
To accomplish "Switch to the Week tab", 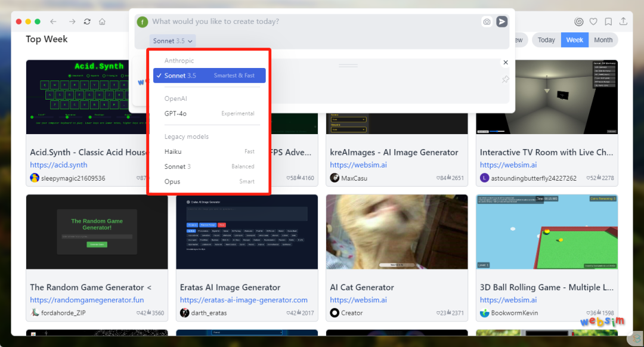I will pos(575,40).
